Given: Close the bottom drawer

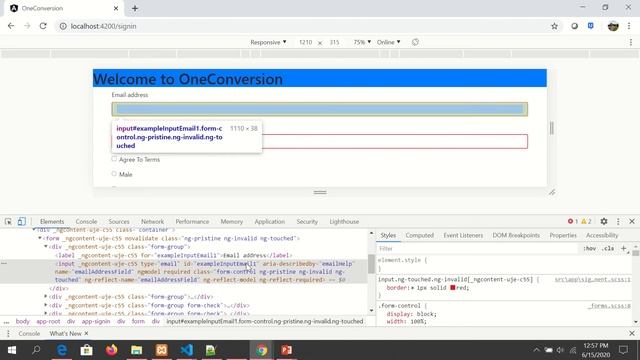Looking at the screenshot, I should point(632,333).
